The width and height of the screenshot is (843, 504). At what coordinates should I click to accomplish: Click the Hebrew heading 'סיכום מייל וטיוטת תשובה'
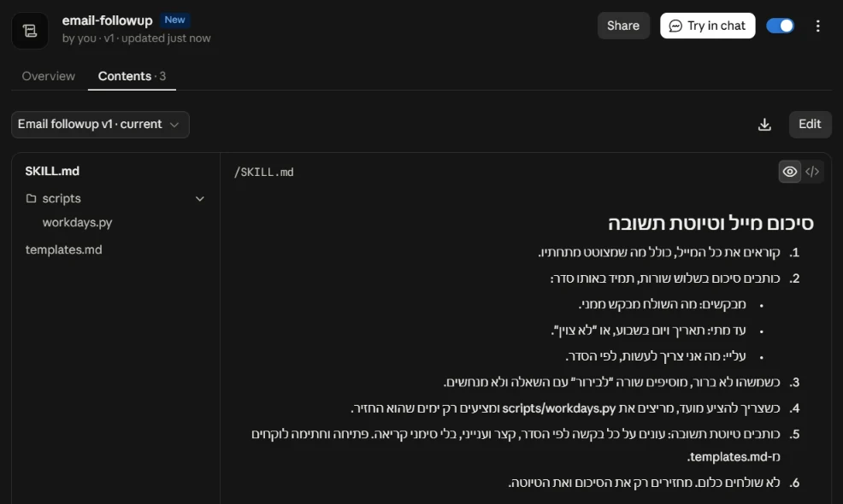coord(710,223)
